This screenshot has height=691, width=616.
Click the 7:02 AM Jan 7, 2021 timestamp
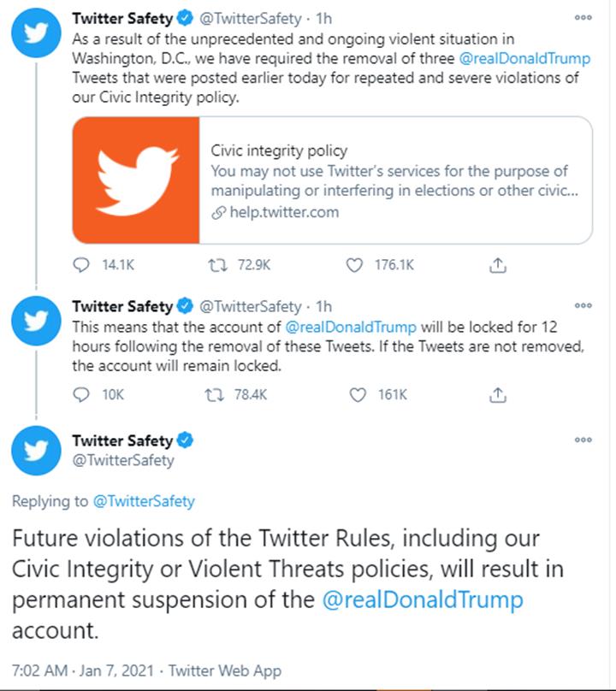[x=83, y=670]
